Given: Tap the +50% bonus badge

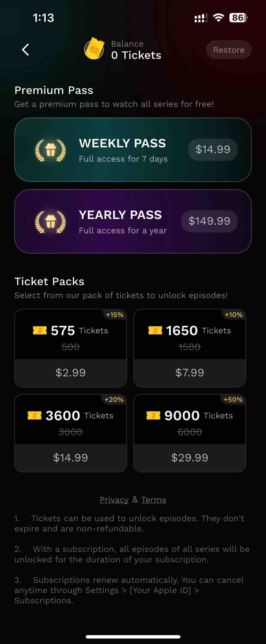Looking at the screenshot, I should pyautogui.click(x=233, y=400).
